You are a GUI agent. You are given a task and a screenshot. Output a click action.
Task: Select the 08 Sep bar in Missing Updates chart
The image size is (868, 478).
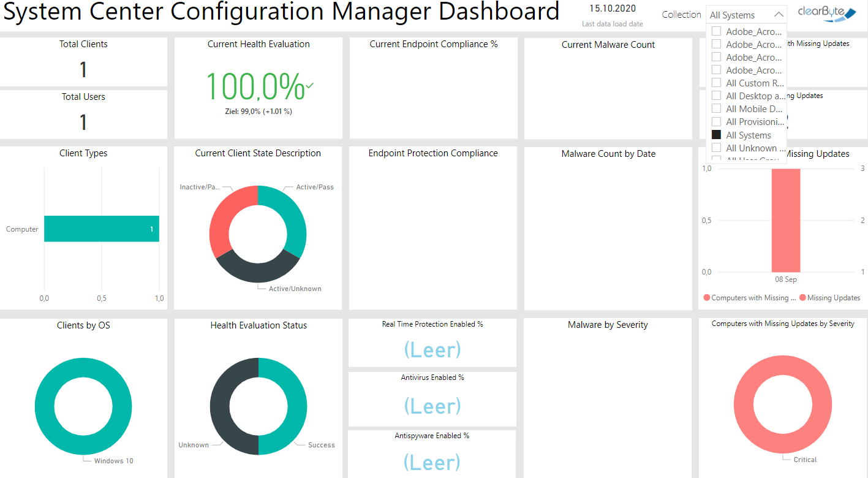(x=785, y=220)
